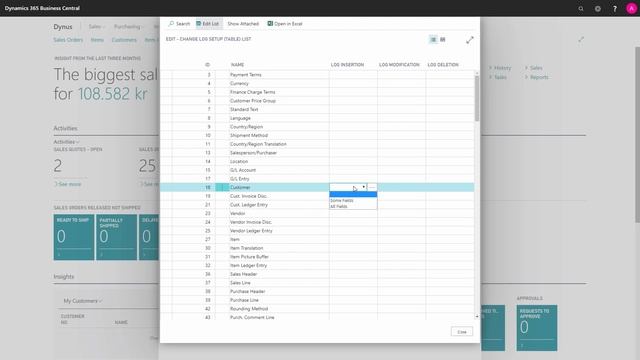Open the settings gear in top bar
640x360 pixels.
(x=598, y=9)
